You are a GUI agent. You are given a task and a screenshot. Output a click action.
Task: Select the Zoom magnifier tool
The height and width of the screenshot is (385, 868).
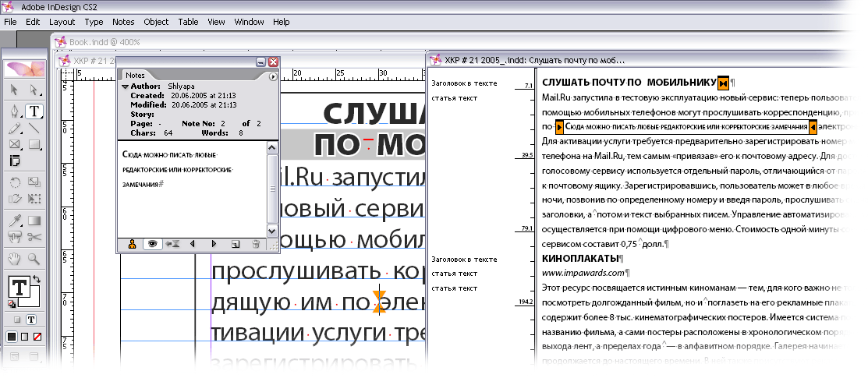pyautogui.click(x=34, y=258)
